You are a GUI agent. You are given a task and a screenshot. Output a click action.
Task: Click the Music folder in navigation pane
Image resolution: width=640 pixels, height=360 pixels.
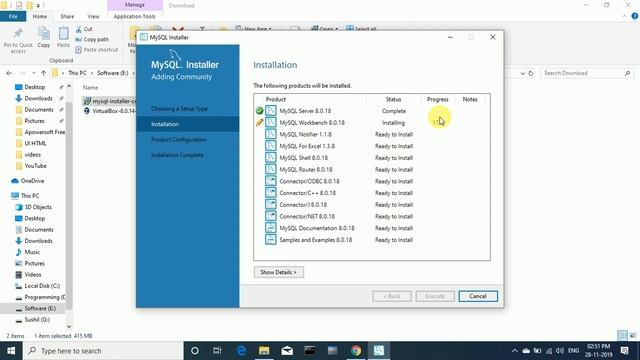[32, 252]
